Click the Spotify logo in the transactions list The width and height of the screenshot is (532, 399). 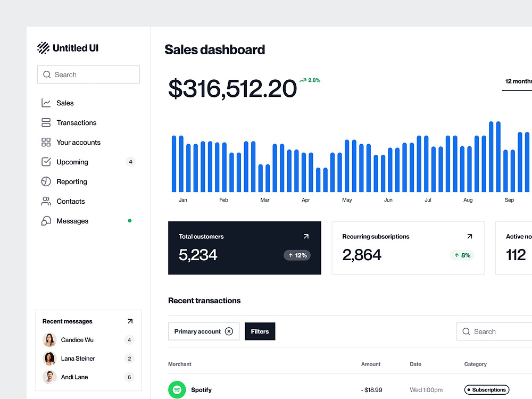177,389
